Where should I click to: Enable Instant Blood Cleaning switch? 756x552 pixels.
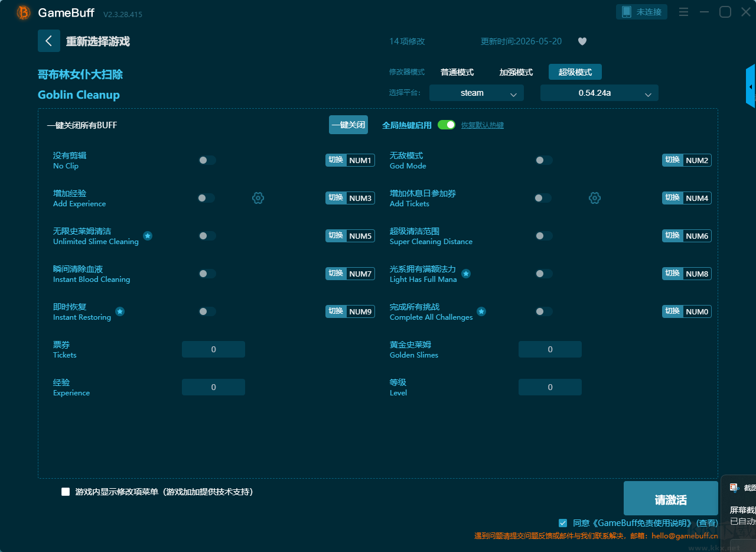(x=207, y=274)
